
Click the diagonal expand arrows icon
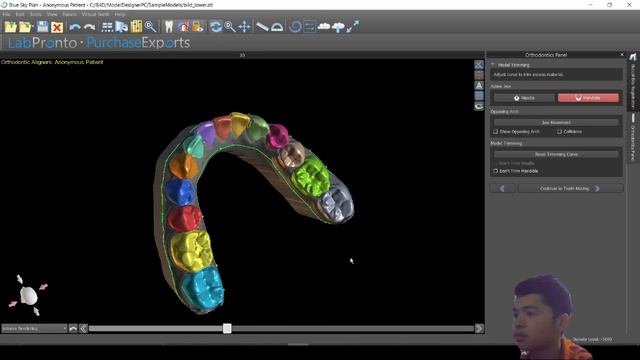(353, 27)
